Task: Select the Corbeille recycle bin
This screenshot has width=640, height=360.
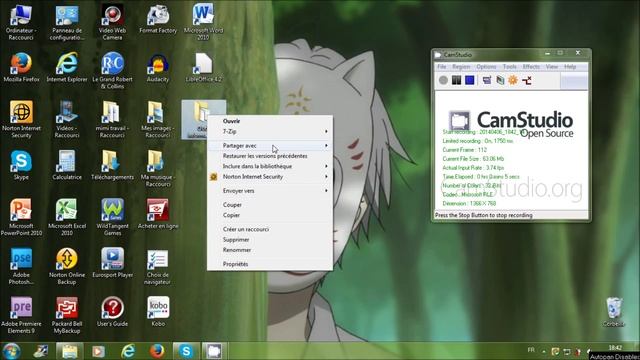Action: (x=614, y=312)
